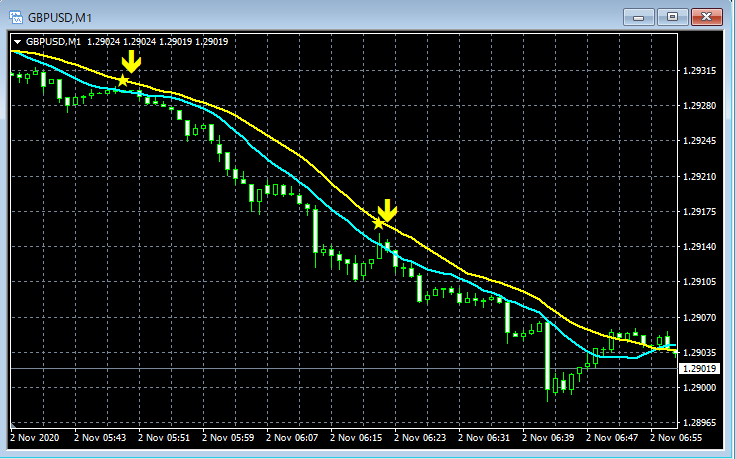
Task: Click the 1.29000 price scale label
Action: coord(699,387)
